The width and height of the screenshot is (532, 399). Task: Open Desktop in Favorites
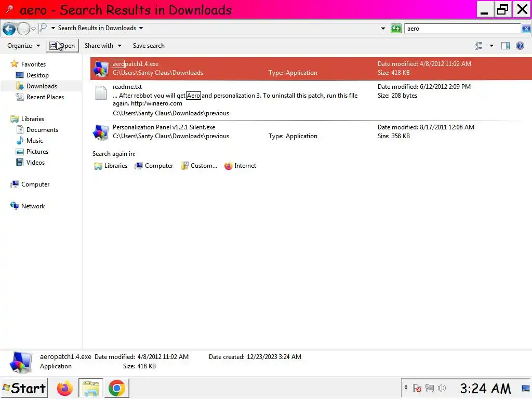click(x=37, y=75)
